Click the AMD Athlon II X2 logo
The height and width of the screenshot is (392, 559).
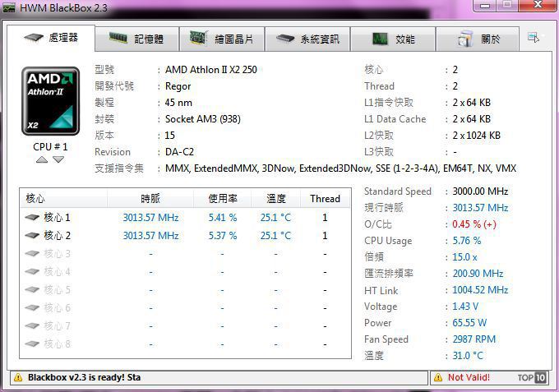coord(50,101)
